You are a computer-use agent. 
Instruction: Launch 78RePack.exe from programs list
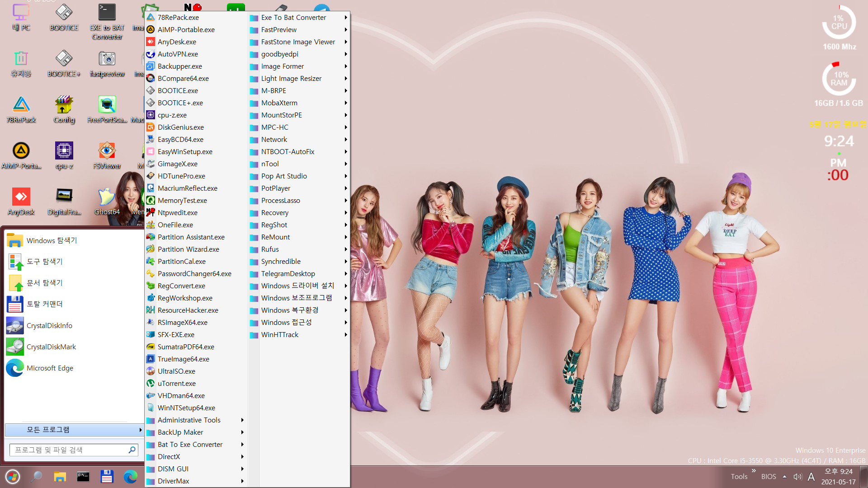click(x=196, y=17)
